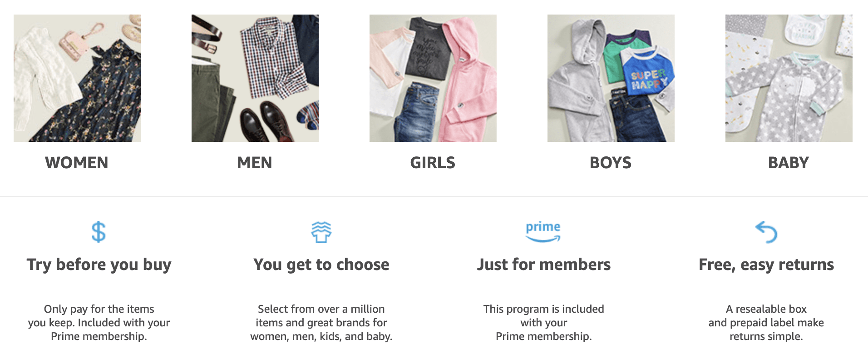Open the WOMEN category link
Image resolution: width=868 pixels, height=360 pixels.
click(76, 162)
